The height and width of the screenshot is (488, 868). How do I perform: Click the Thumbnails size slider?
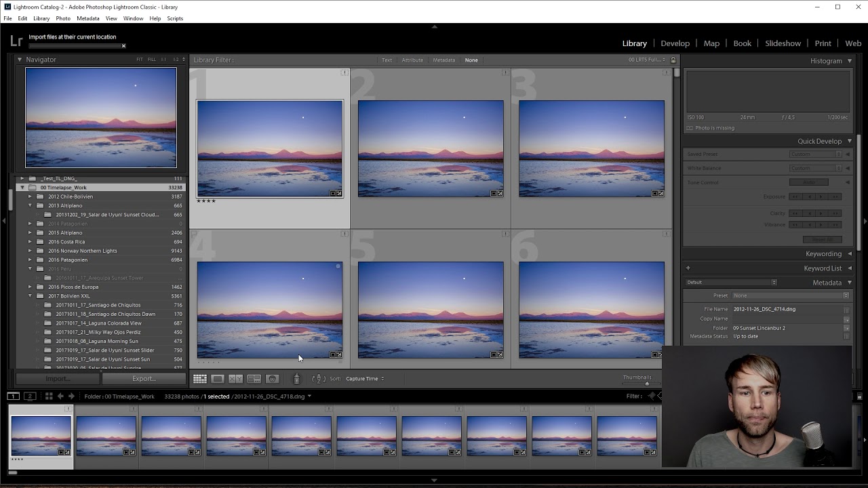pos(647,384)
